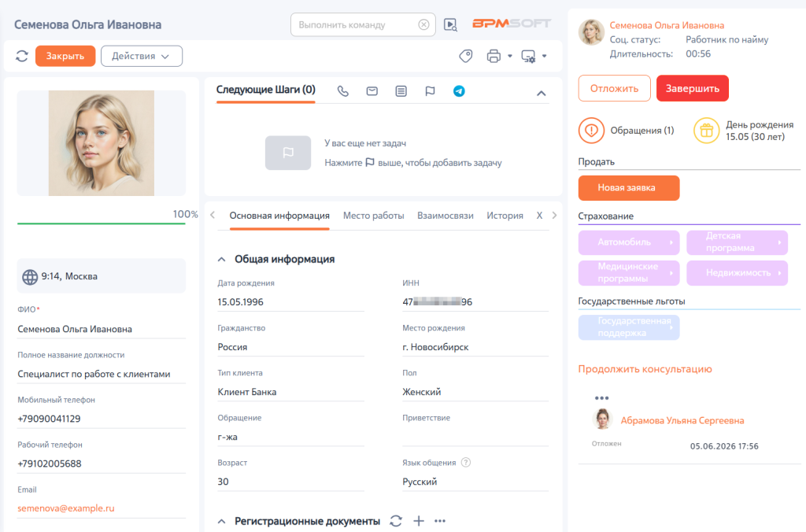Switch to the Взаимосвязи tab
Image resolution: width=806 pixels, height=532 pixels.
point(446,216)
